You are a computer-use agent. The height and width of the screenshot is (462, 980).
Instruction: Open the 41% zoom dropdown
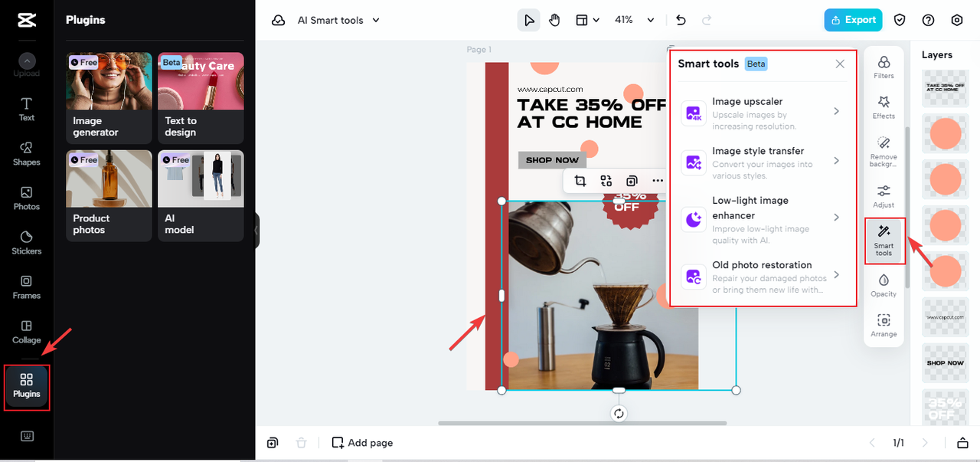click(635, 20)
